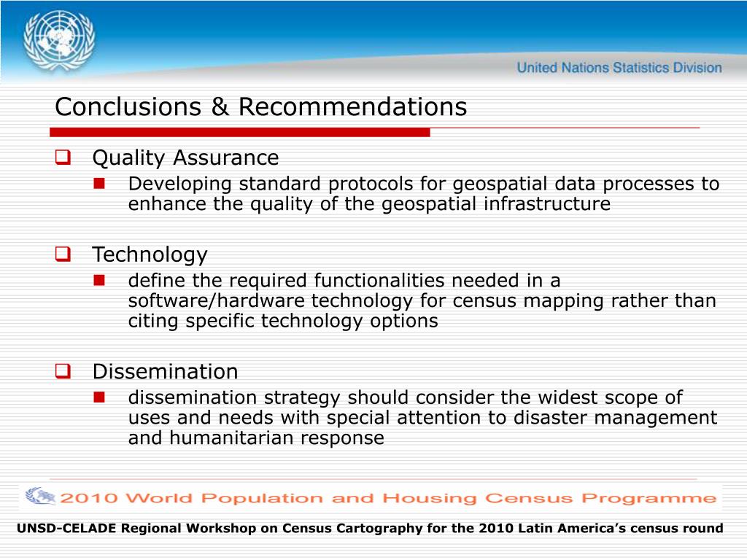This screenshot has width=747, height=560.
Task: Click the 'Technology' heading
Action: click(150, 254)
